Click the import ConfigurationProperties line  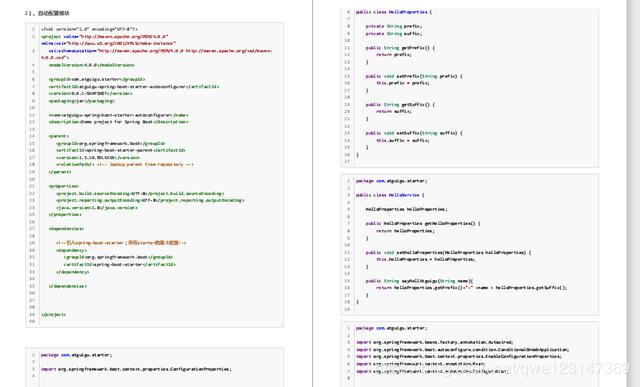point(136,369)
